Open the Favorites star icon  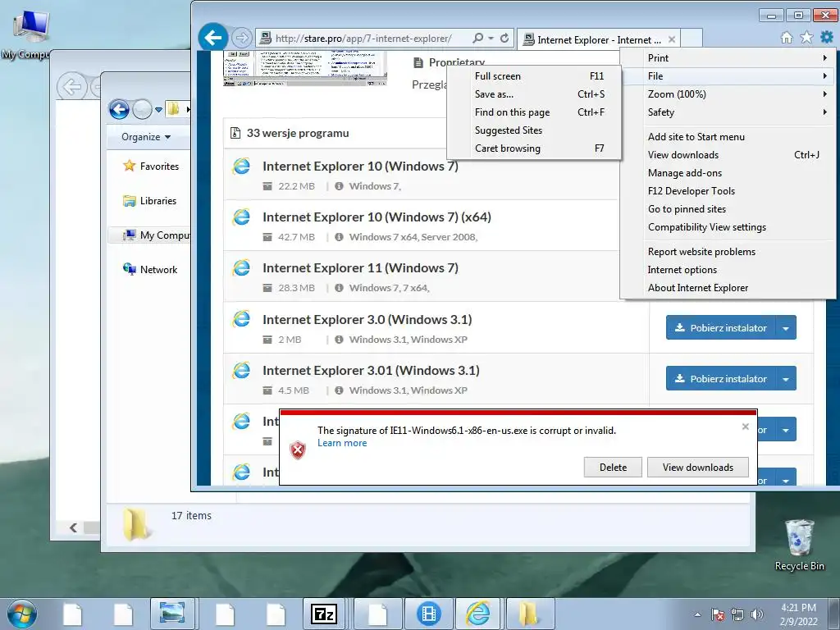[x=806, y=38]
